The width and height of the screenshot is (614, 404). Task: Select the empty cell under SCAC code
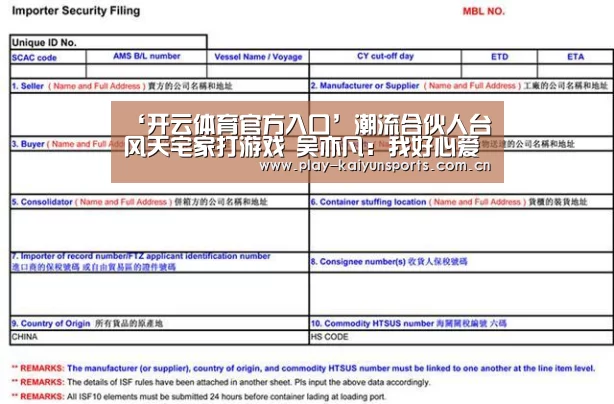click(48, 71)
